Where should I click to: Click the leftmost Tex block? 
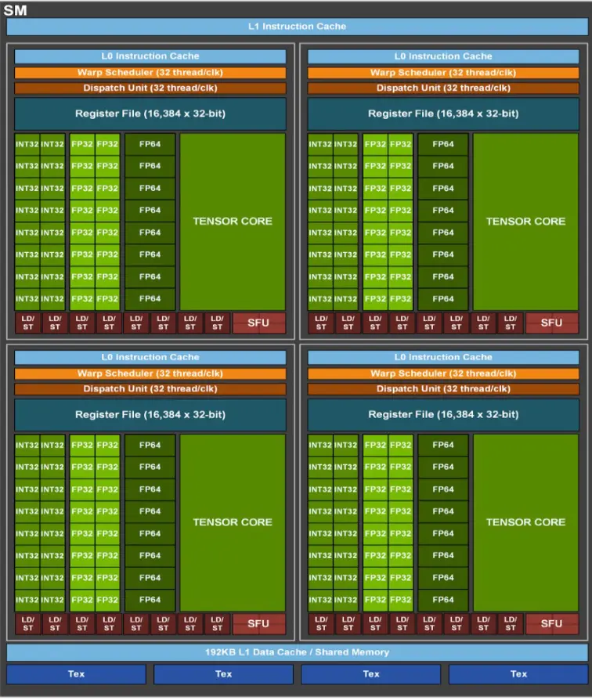[x=76, y=674]
